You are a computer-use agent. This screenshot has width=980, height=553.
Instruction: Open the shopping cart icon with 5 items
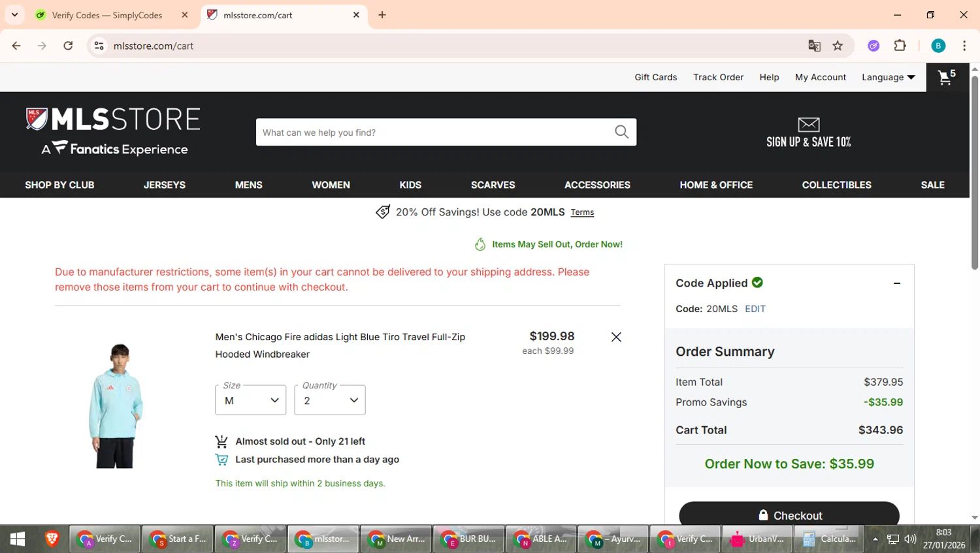[947, 77]
